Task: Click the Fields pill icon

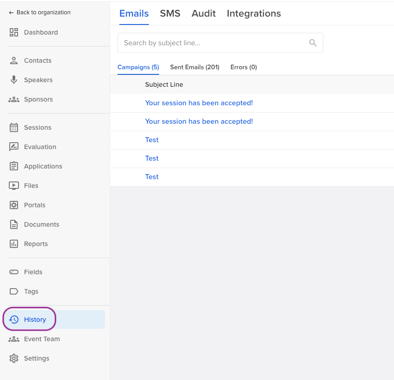Action: (x=14, y=272)
